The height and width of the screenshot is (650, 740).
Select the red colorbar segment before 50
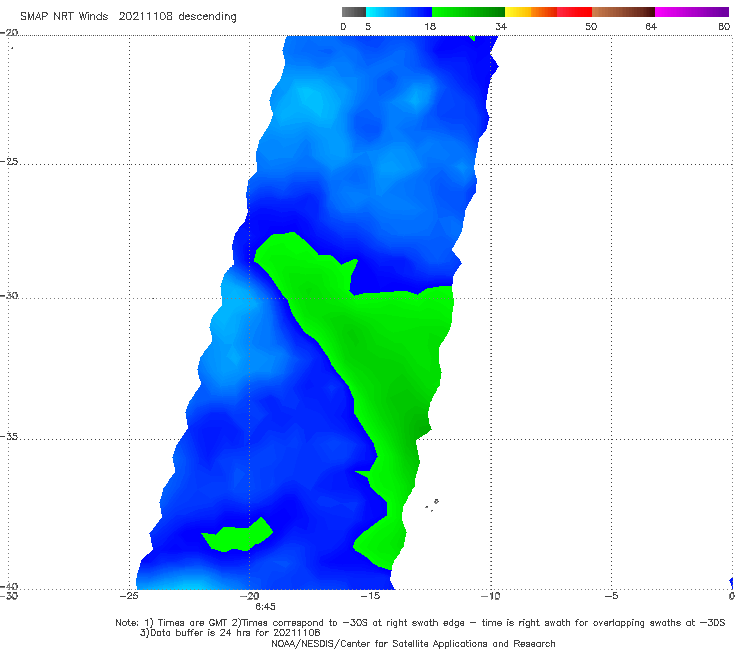click(574, 12)
